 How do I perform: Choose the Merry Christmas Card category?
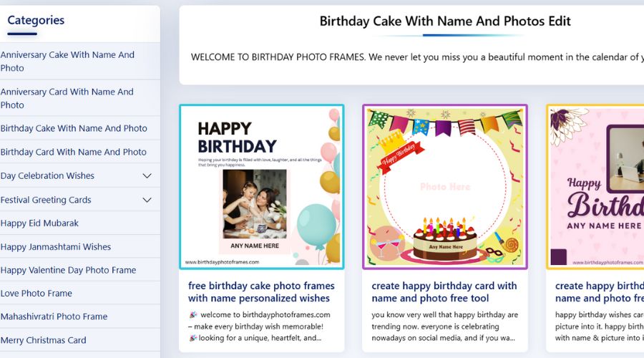[x=43, y=340]
